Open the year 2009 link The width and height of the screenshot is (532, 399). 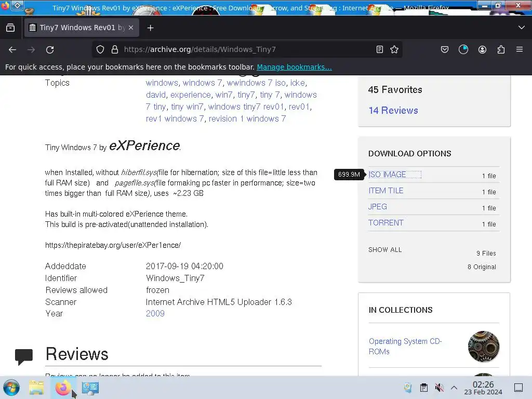pos(155,313)
